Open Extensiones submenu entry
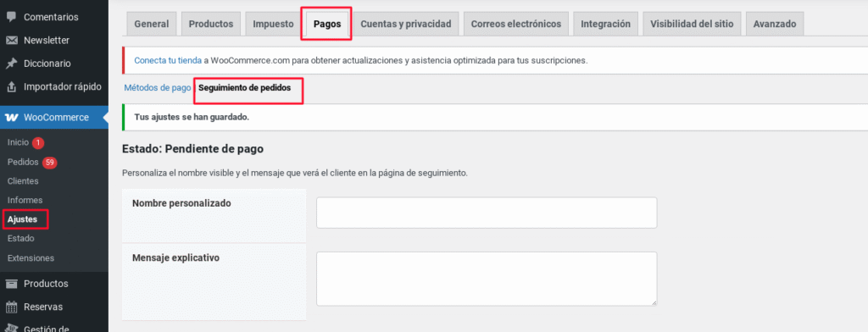 [x=31, y=257]
